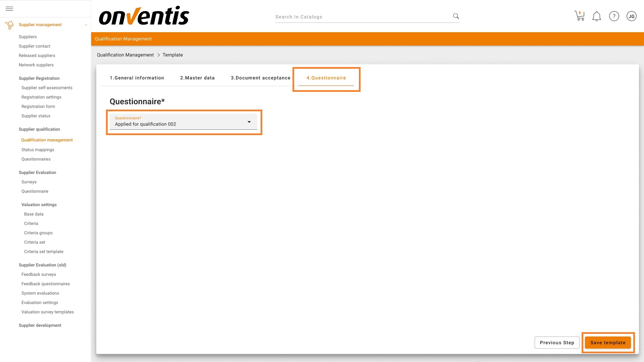Screen dimensions: 644x362
Task: Open the JG user profile avatar
Action: coord(631,16)
